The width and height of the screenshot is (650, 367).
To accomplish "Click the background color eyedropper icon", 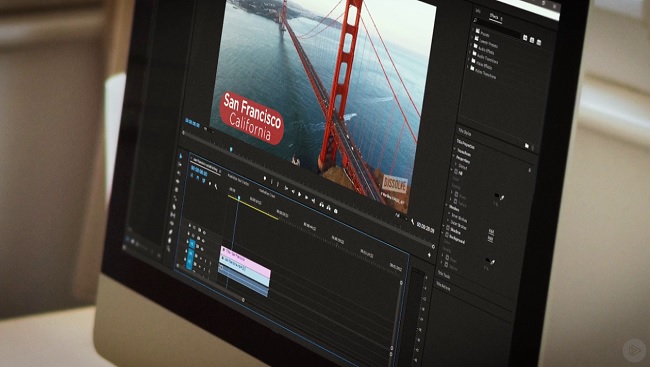I will pyautogui.click(x=492, y=262).
